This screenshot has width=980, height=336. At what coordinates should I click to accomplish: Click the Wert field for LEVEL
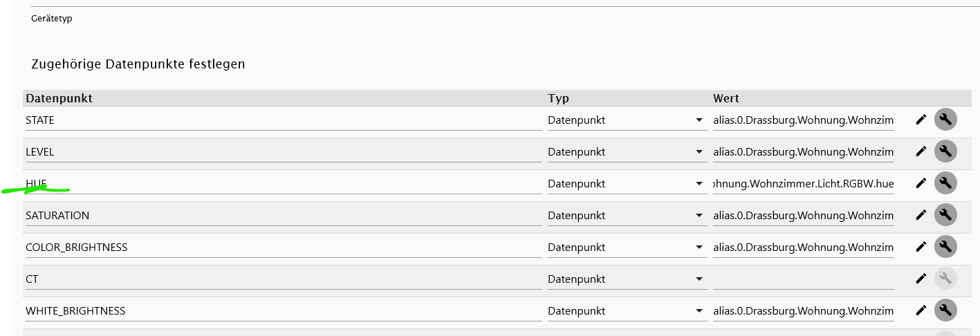[x=803, y=152]
